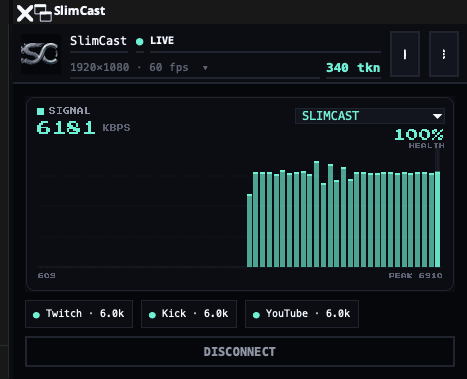Click the SIGNAL legend square icon
The width and height of the screenshot is (467, 379).
pos(41,111)
